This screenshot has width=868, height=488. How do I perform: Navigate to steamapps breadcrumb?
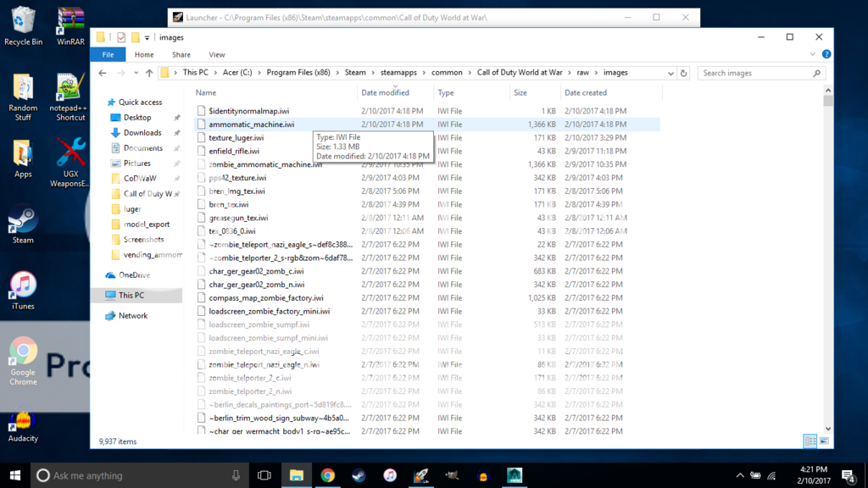point(398,73)
